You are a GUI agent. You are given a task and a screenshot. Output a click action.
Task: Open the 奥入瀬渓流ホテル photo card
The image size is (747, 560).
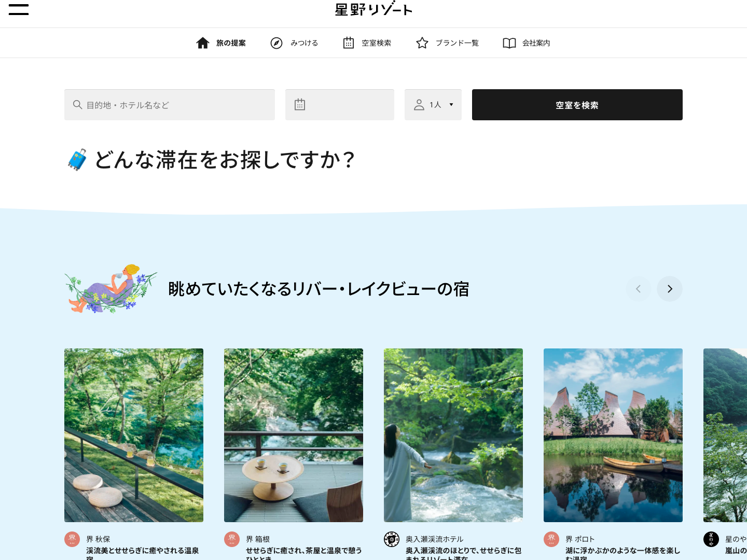[453, 435]
